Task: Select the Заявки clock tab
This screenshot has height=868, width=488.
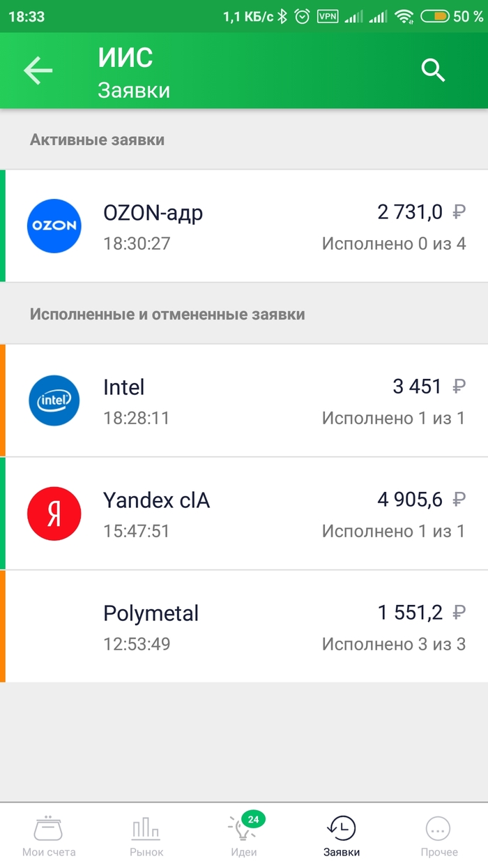Action: [x=342, y=837]
